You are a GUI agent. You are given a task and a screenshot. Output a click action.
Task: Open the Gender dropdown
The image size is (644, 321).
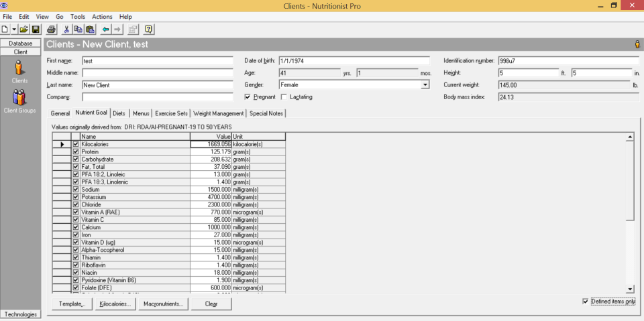pyautogui.click(x=425, y=85)
